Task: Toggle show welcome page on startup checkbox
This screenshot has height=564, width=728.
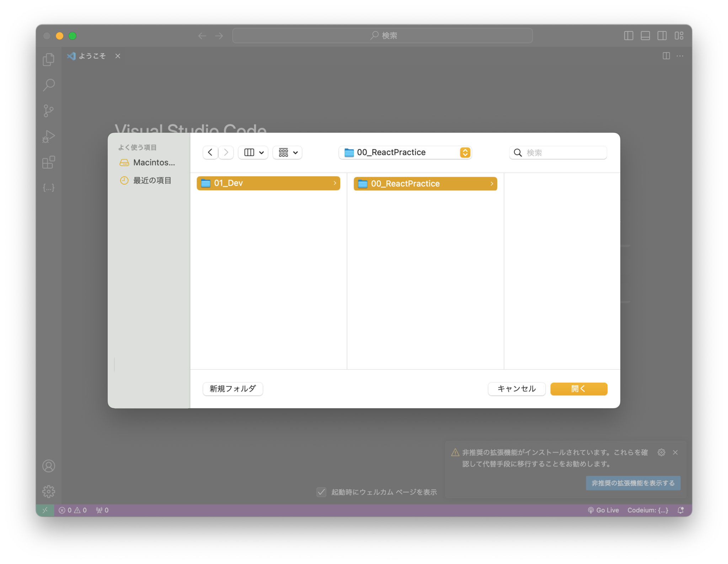Action: pos(321,492)
